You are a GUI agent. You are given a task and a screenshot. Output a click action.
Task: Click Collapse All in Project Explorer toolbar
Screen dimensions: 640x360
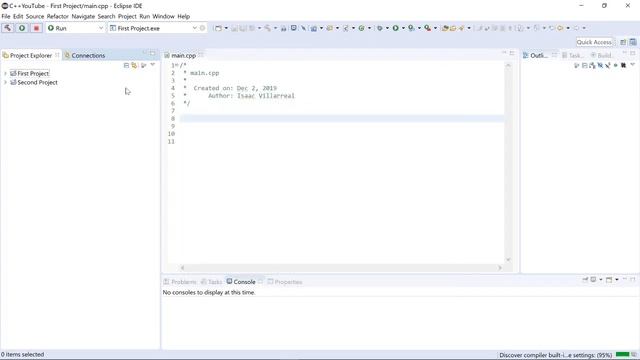coord(126,65)
